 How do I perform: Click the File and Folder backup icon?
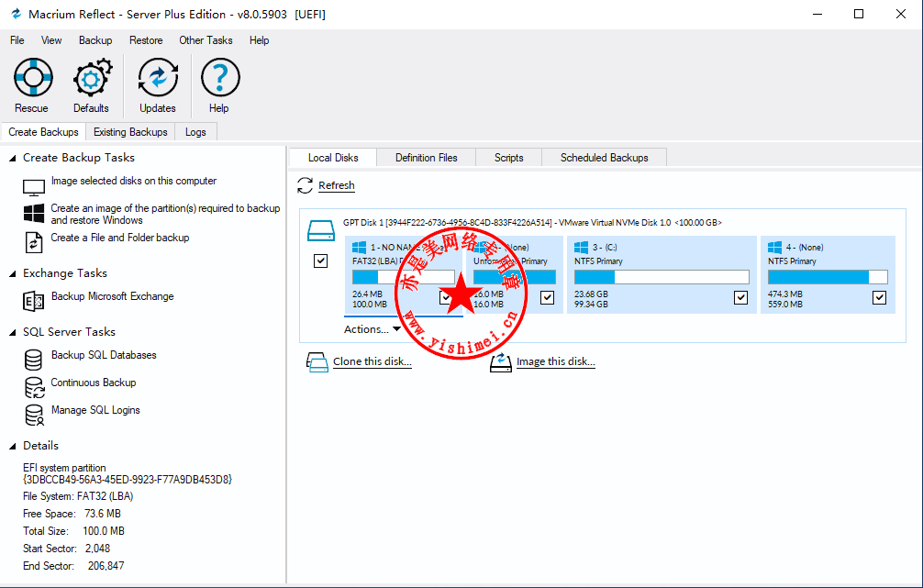click(x=34, y=242)
